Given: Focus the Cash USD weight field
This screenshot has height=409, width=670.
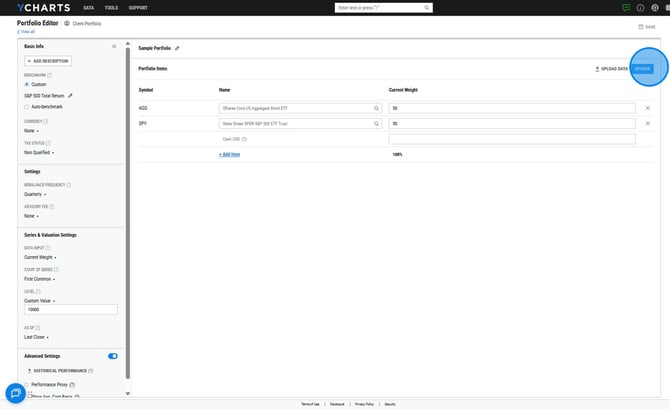Looking at the screenshot, I should click(x=512, y=139).
